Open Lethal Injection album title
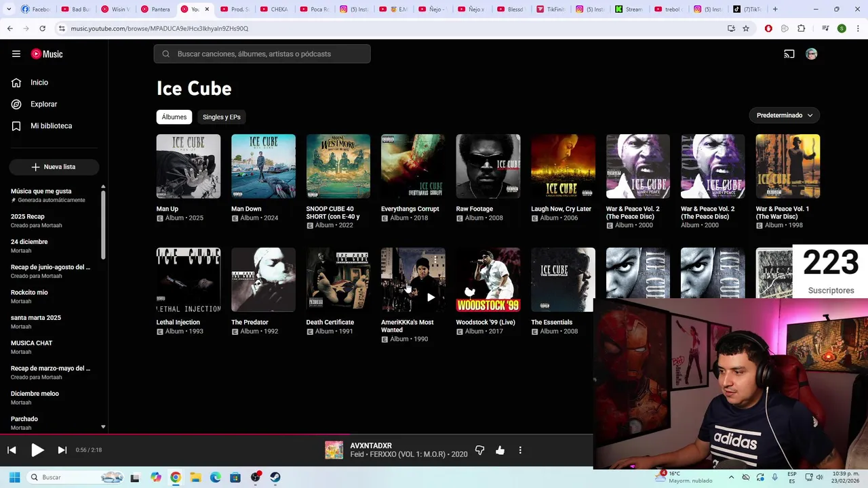This screenshot has height=488, width=868. click(x=178, y=322)
